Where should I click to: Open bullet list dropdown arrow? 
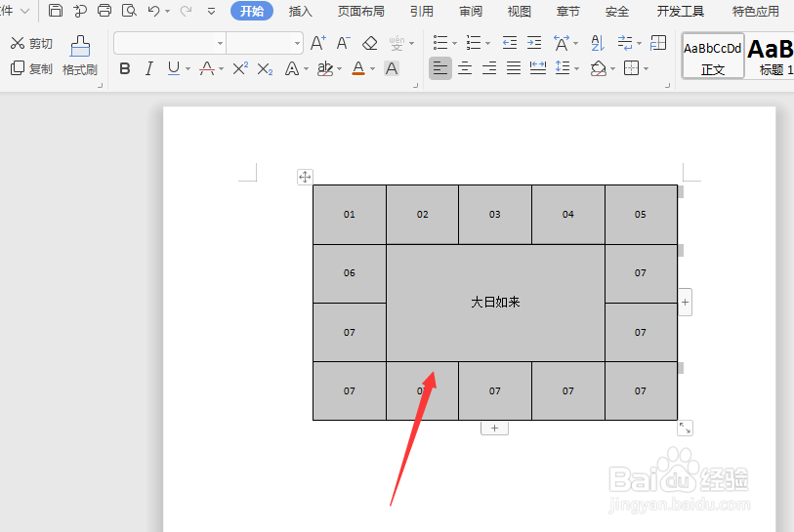(454, 44)
